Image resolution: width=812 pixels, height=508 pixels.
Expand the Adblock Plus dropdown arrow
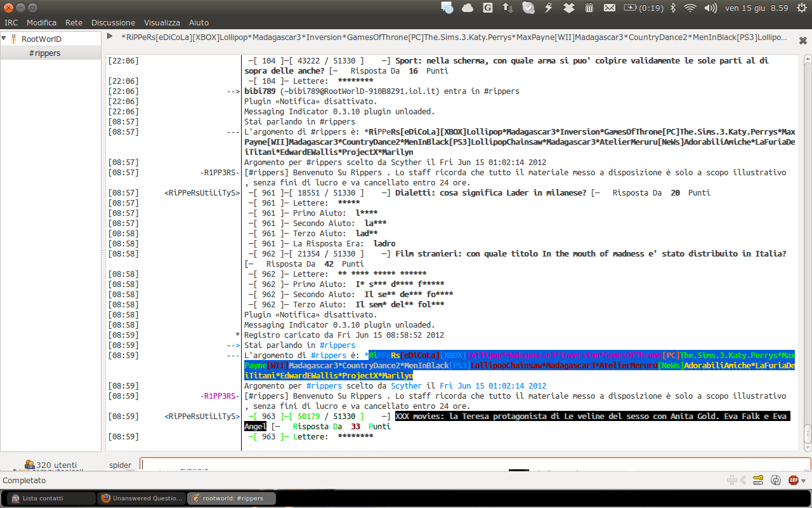pos(804,481)
